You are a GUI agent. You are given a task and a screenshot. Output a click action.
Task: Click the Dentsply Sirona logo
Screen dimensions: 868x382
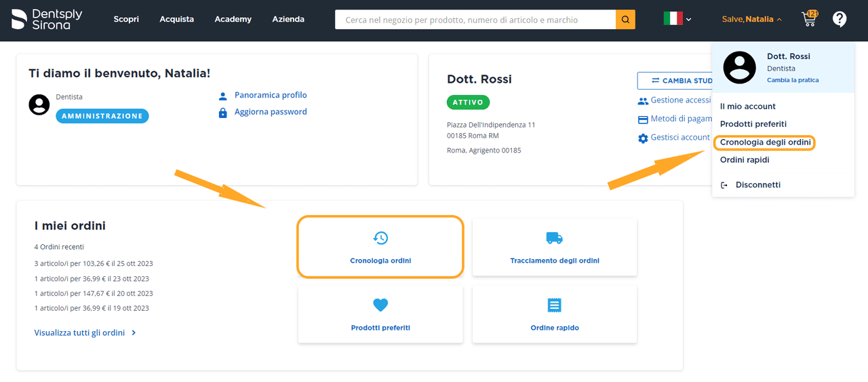click(47, 19)
